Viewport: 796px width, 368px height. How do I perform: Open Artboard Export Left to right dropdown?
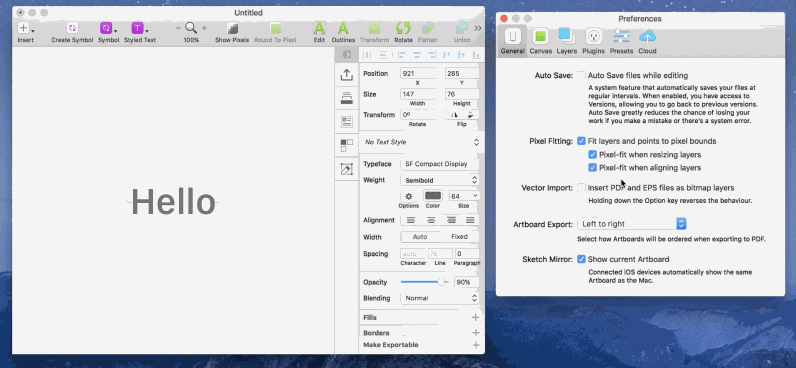pyautogui.click(x=632, y=224)
